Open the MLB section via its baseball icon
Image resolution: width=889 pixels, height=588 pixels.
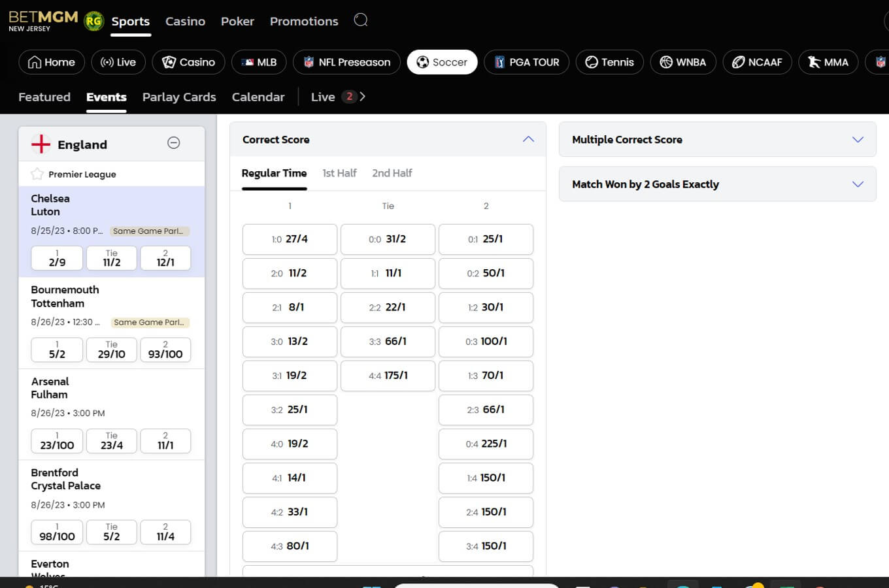249,62
